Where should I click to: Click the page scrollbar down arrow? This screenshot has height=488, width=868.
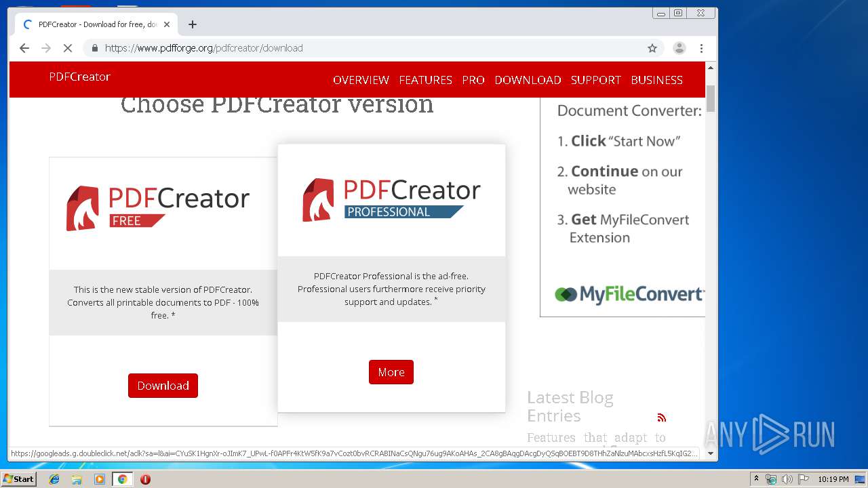coord(711,453)
